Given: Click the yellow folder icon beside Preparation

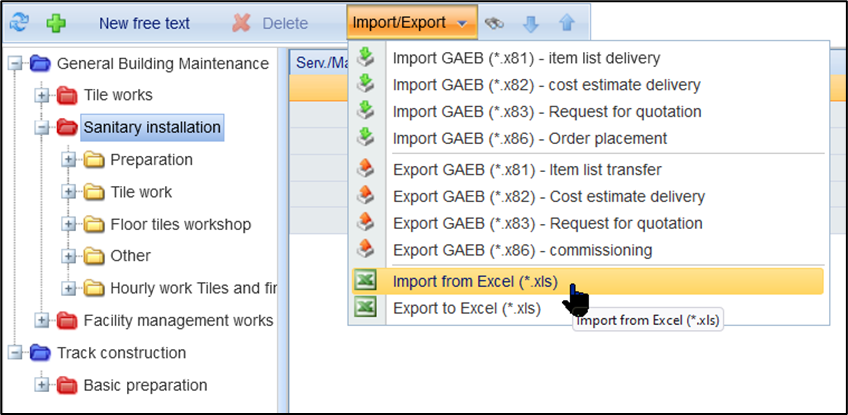Looking at the screenshot, I should click(x=94, y=160).
